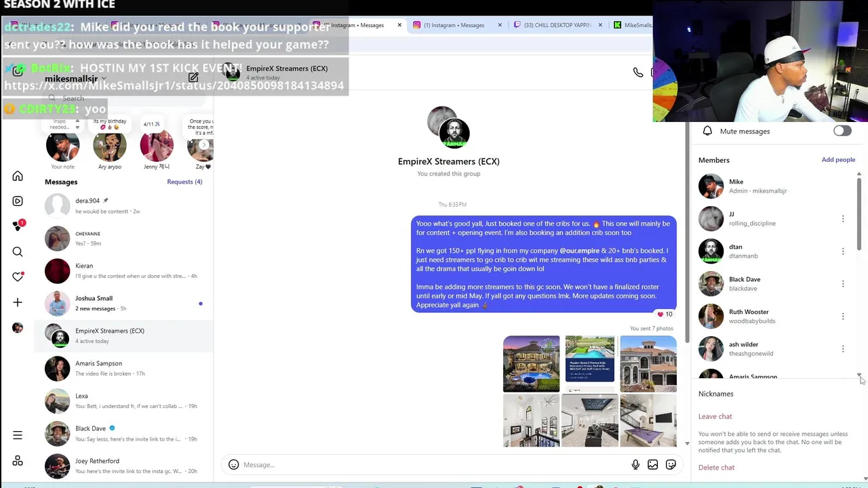The image size is (868, 488).
Task: Open profile avatar in the left sidebar
Action: click(18, 328)
